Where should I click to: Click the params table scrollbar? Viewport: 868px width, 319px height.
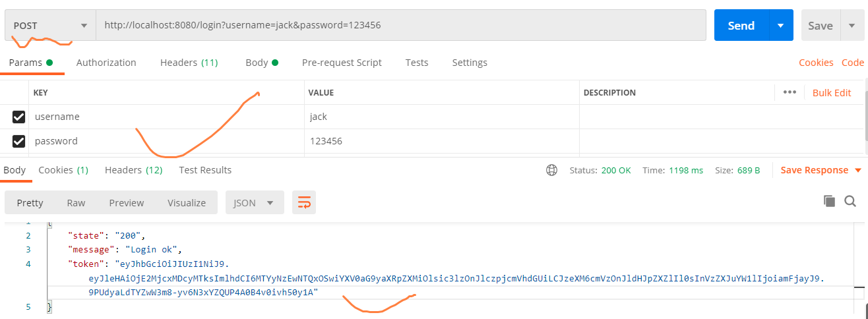866,115
